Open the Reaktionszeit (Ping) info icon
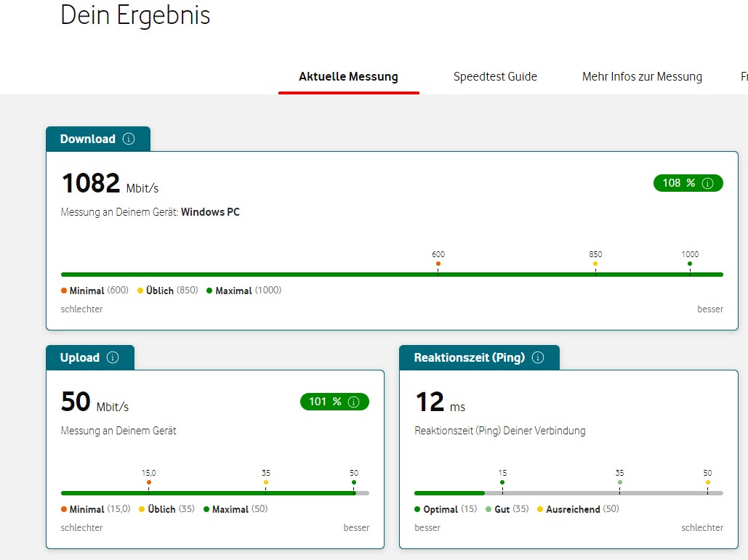Viewport: 748px width, 560px height. (x=536, y=357)
